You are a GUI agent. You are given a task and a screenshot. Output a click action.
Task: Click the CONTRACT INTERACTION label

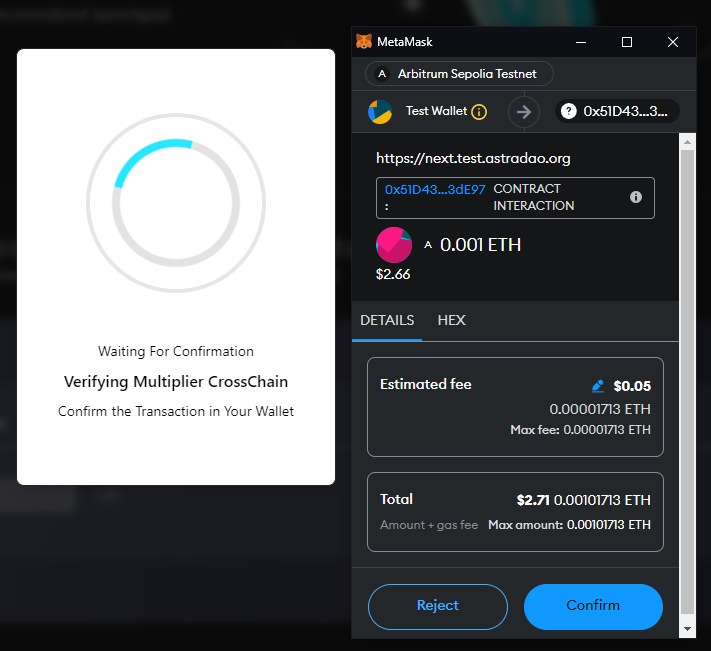click(x=534, y=197)
